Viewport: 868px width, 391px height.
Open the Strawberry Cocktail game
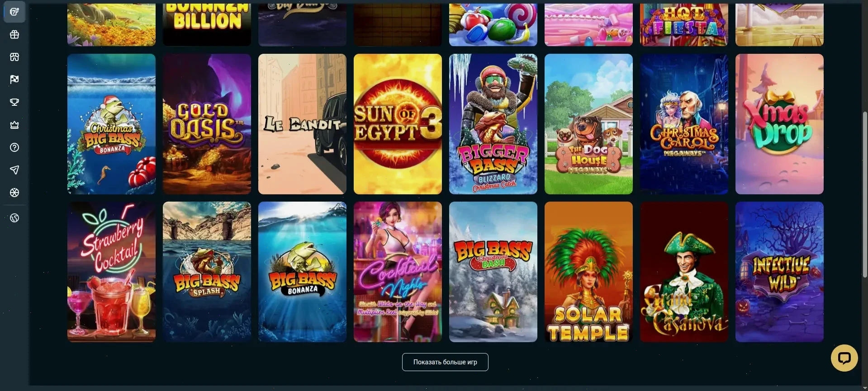(x=111, y=272)
